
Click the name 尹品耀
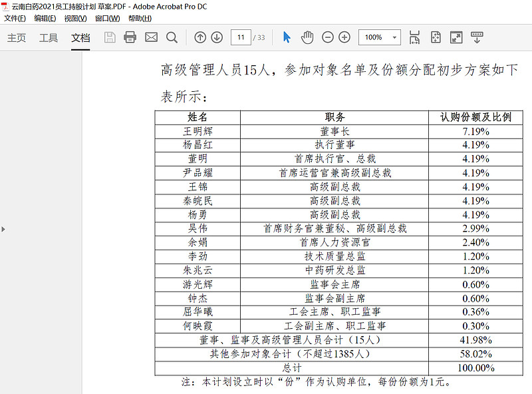198,173
